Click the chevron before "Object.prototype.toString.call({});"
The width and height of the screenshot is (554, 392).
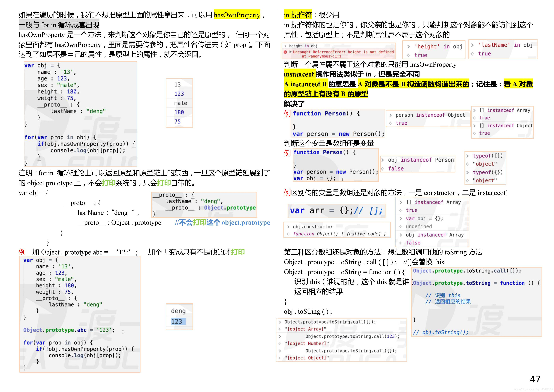coord(280,351)
